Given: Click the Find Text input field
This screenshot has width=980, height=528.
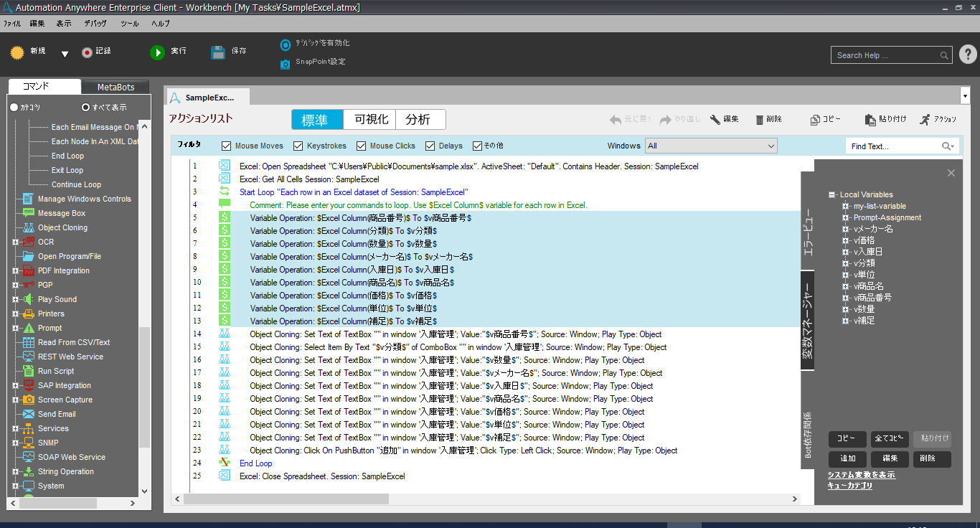Looking at the screenshot, I should 893,146.
